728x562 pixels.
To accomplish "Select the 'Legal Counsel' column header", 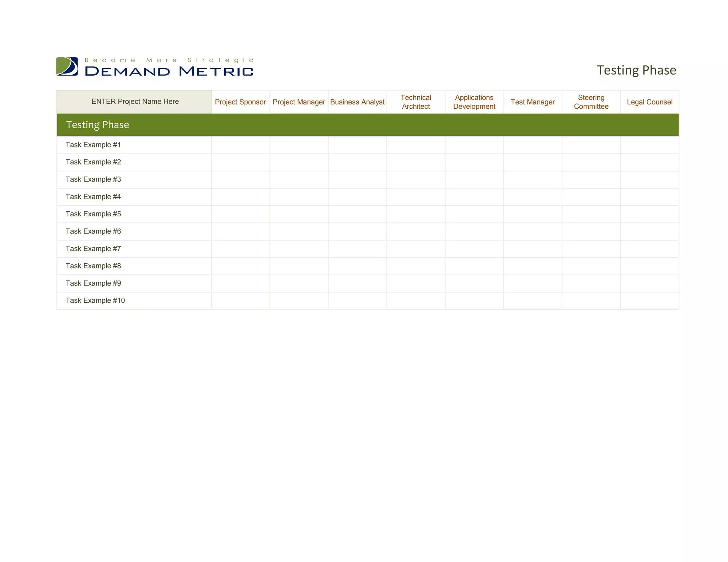I will 650,102.
